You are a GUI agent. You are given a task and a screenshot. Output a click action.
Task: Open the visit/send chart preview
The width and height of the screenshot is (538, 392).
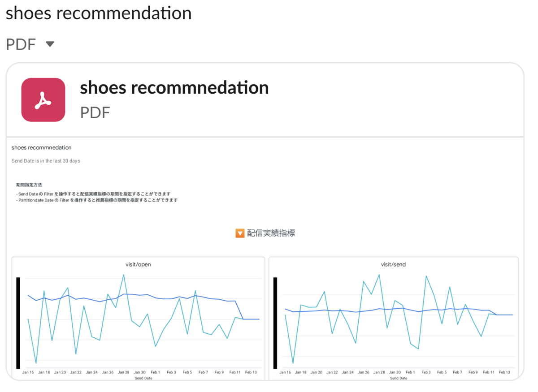[393, 319]
